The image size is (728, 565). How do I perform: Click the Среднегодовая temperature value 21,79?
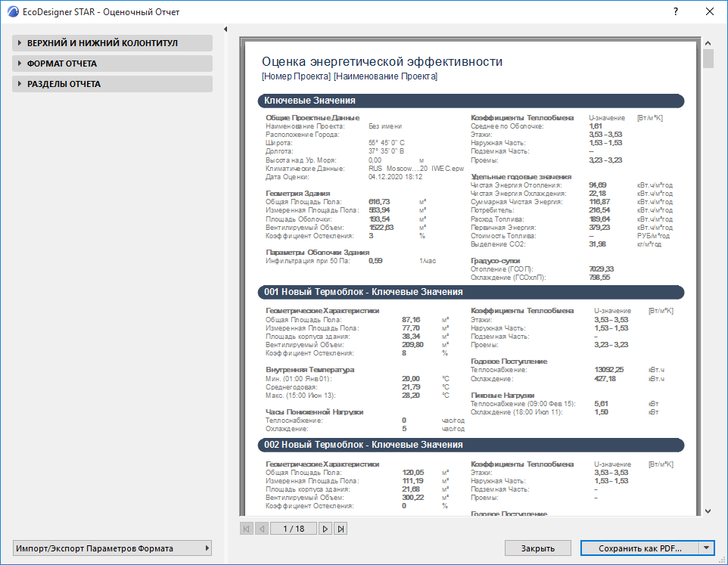tap(411, 386)
